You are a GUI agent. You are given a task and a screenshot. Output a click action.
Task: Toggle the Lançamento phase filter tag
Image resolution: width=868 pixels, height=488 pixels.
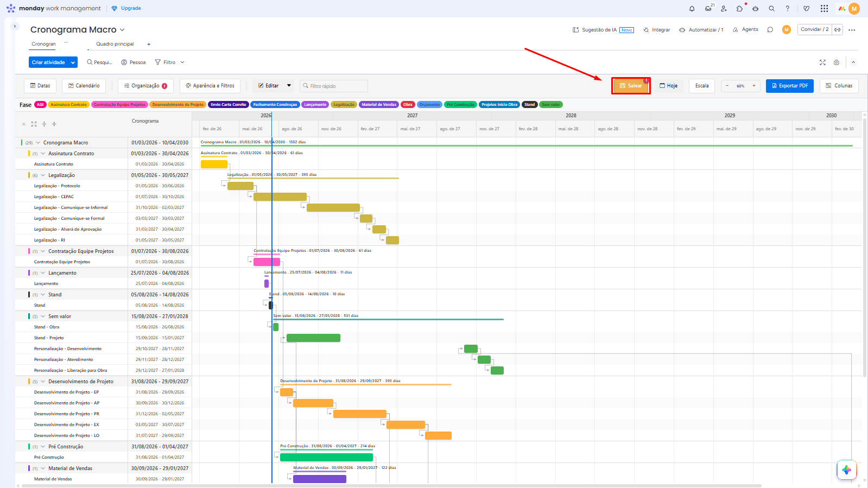click(x=315, y=105)
